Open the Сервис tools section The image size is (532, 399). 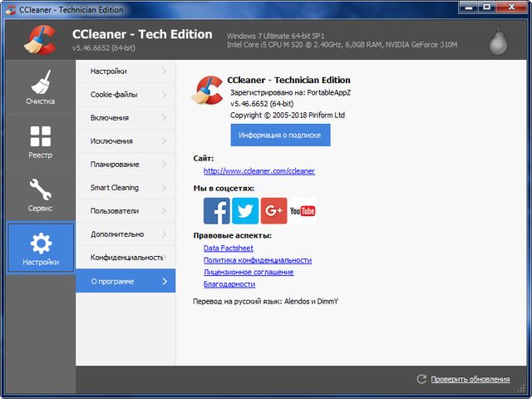click(40, 195)
